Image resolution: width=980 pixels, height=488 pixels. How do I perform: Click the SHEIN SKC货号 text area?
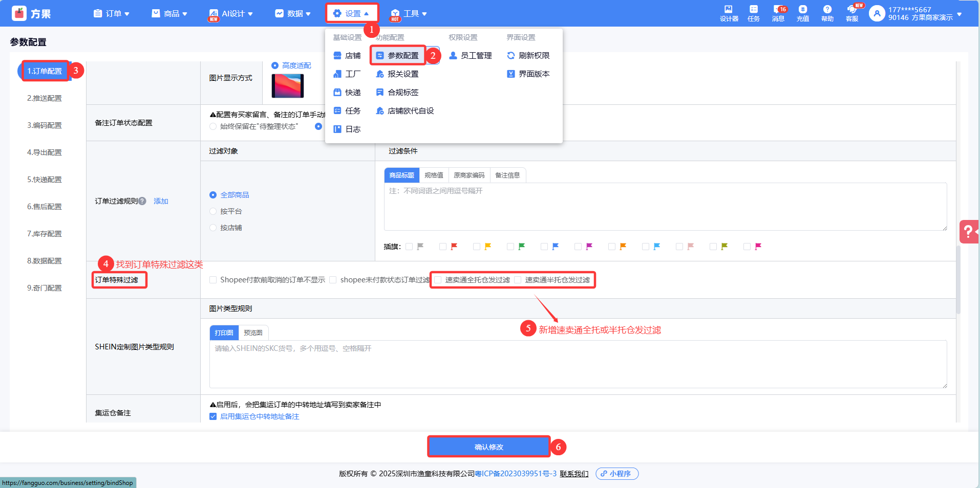pyautogui.click(x=578, y=364)
